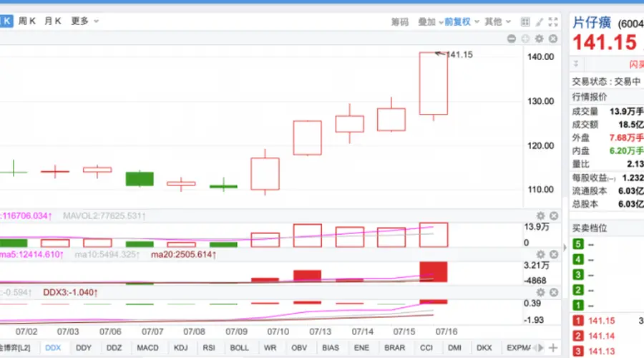Open the DDX3 panel settings gear
Viewport: 644px width, 358px height.
coord(540,292)
